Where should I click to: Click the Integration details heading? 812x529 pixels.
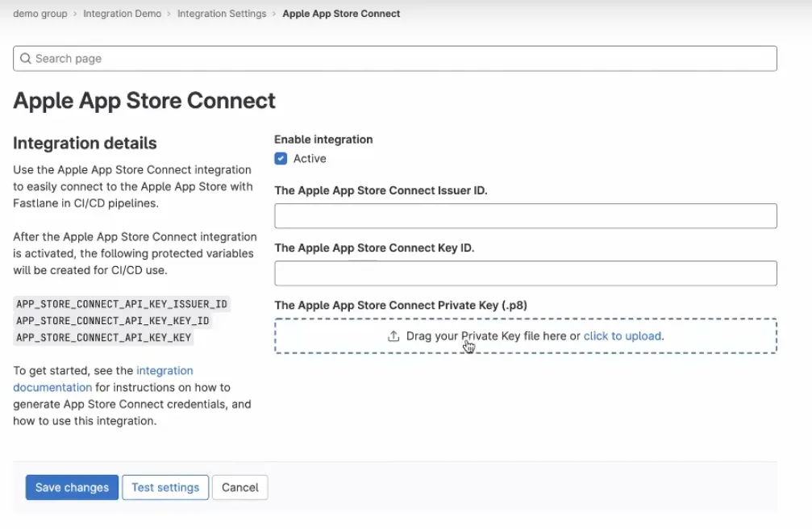click(85, 144)
